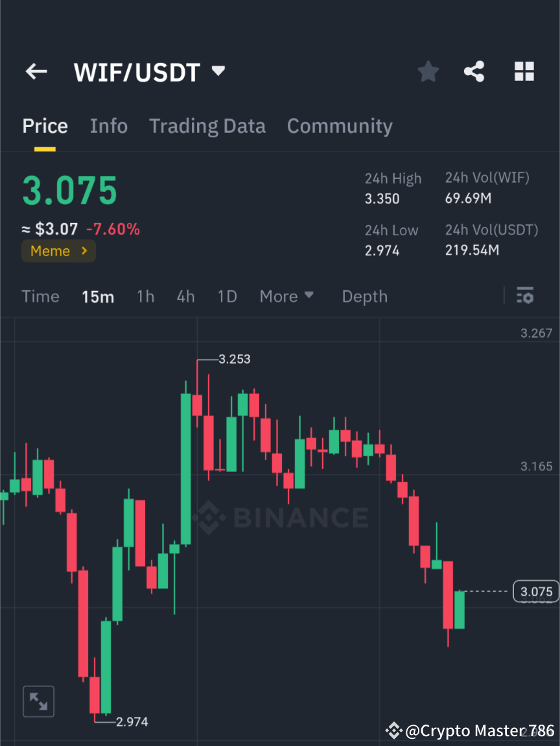Select the 15m timeframe
The image size is (560, 746).
pos(98,296)
